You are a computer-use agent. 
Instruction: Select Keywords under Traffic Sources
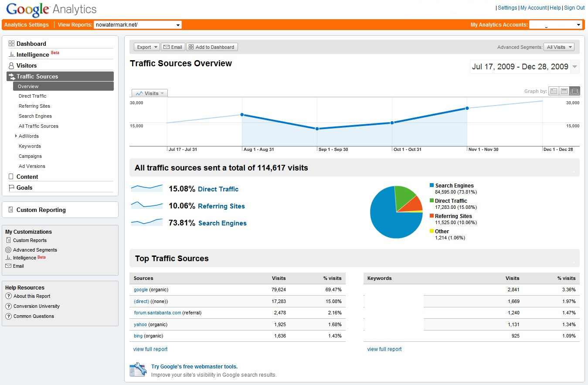(x=30, y=146)
